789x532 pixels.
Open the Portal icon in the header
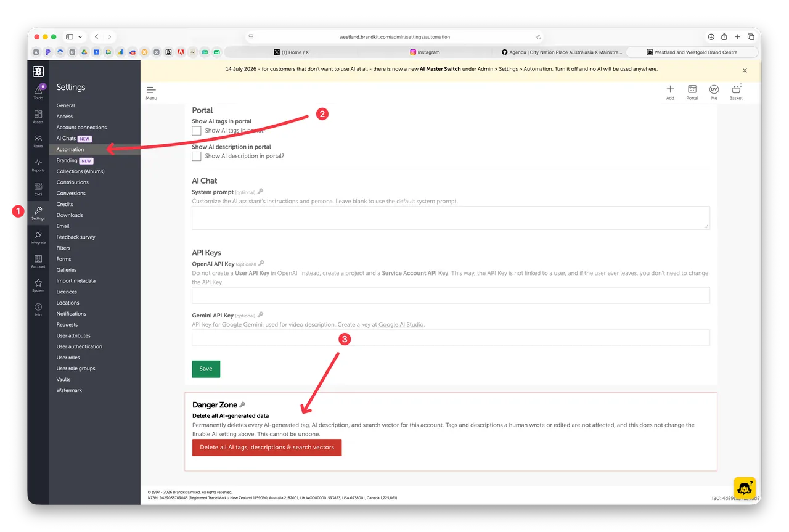pyautogui.click(x=692, y=92)
